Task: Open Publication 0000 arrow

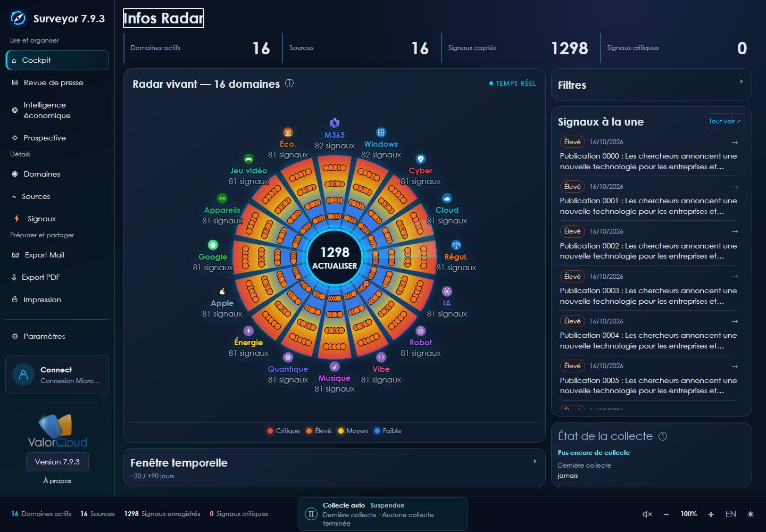Action: [735, 142]
